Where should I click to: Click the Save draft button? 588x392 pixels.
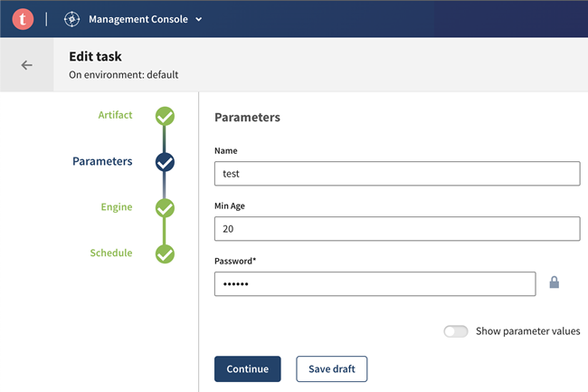331,368
